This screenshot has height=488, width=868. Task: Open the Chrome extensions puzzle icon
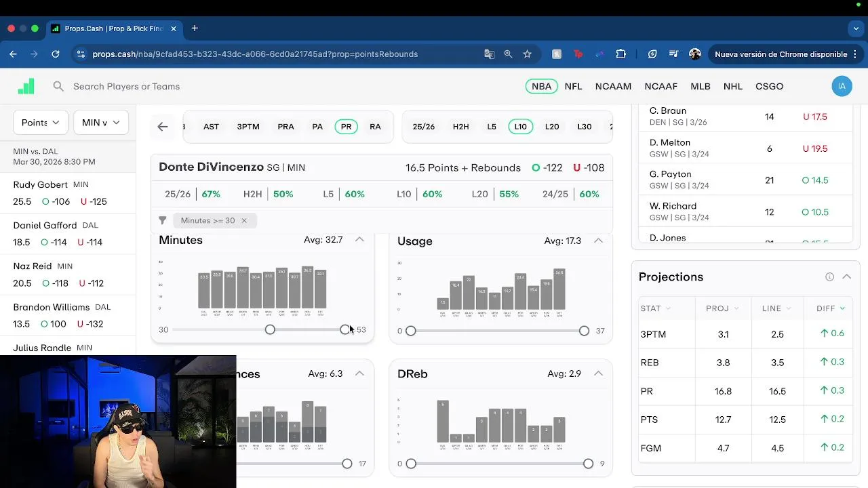coord(620,54)
